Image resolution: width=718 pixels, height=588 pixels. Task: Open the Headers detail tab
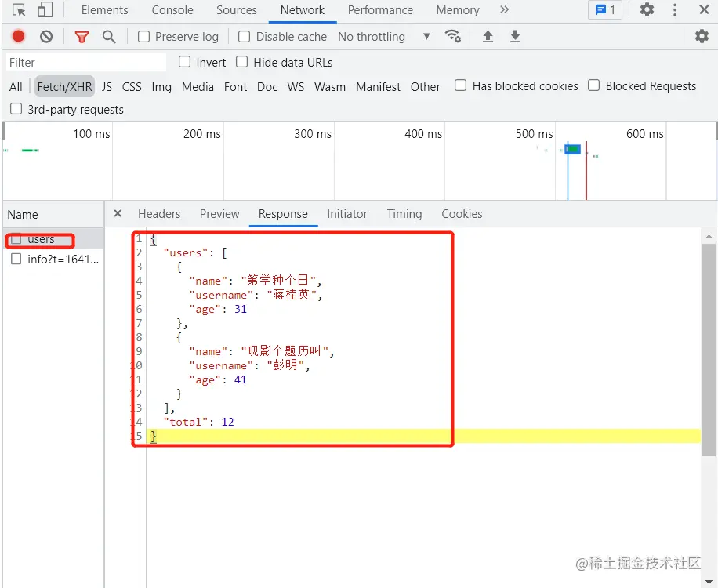pos(159,214)
